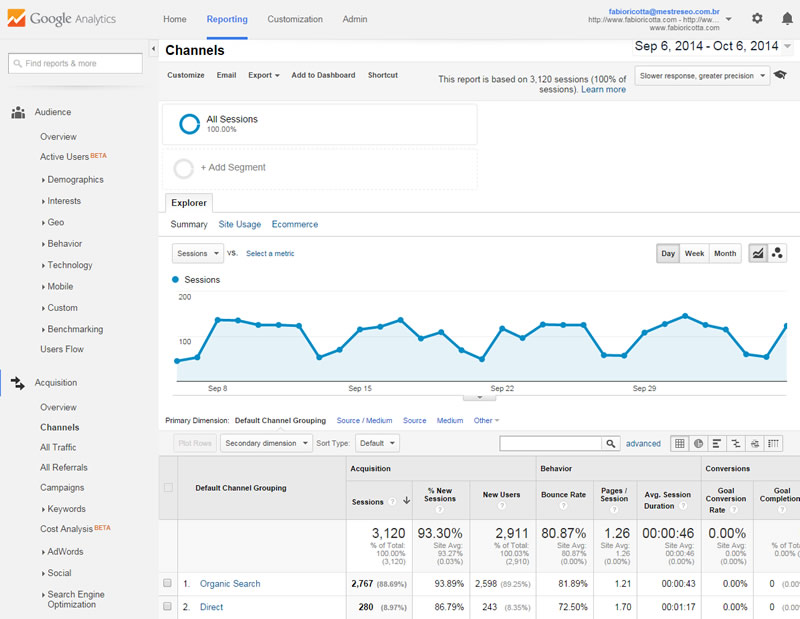Switch to the Site Usage tab
800x619 pixels.
[x=240, y=225]
